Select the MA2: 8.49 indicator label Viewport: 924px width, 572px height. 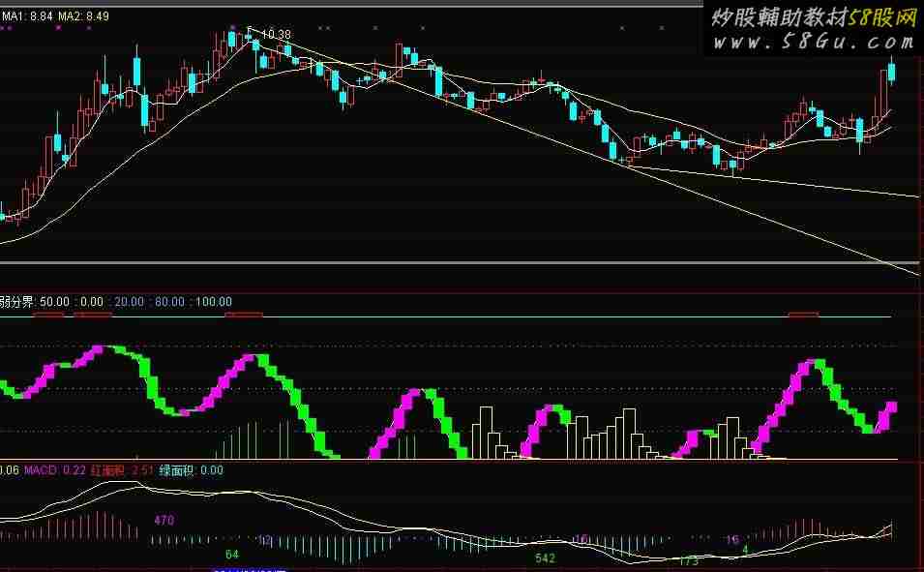(83, 16)
